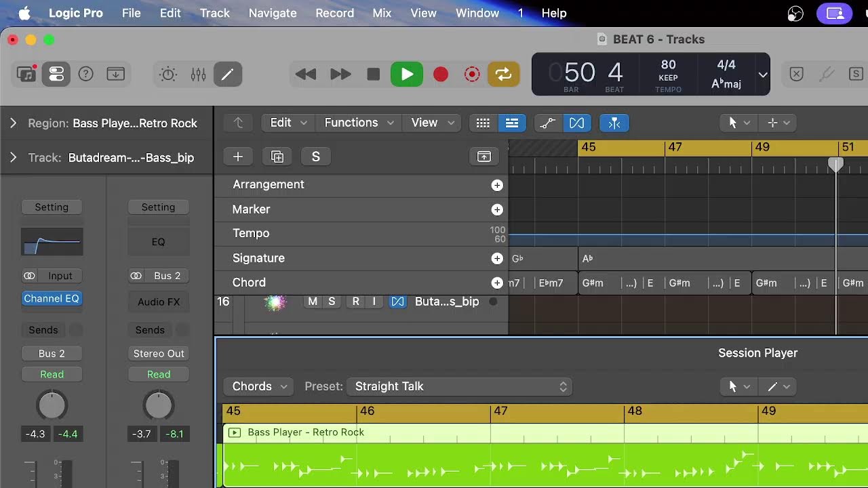This screenshot has height=488, width=868.
Task: Click the Rewind transport button
Action: click(x=306, y=75)
